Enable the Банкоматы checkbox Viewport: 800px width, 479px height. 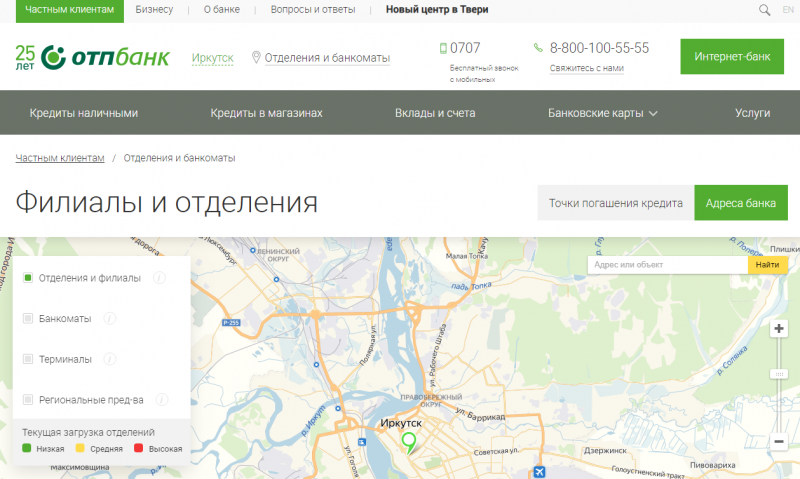coord(28,318)
